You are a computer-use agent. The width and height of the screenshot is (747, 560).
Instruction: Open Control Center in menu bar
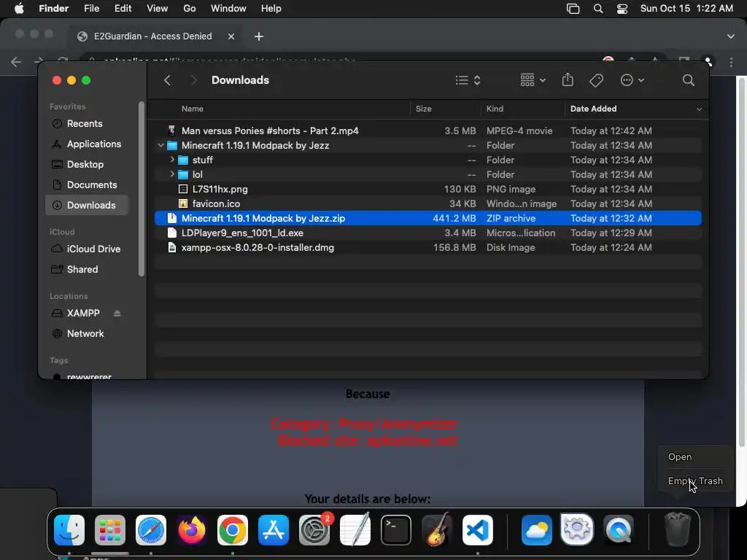[x=622, y=9]
